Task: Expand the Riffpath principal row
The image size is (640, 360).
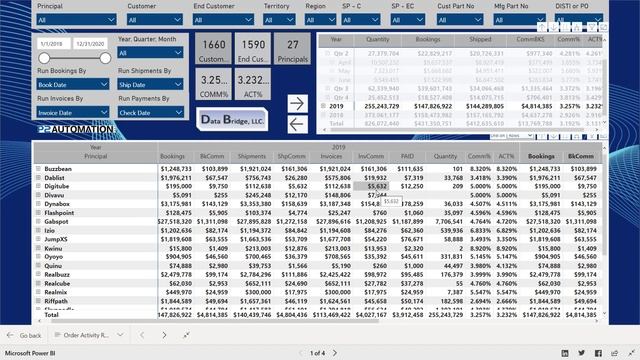Action: pyautogui.click(x=38, y=301)
